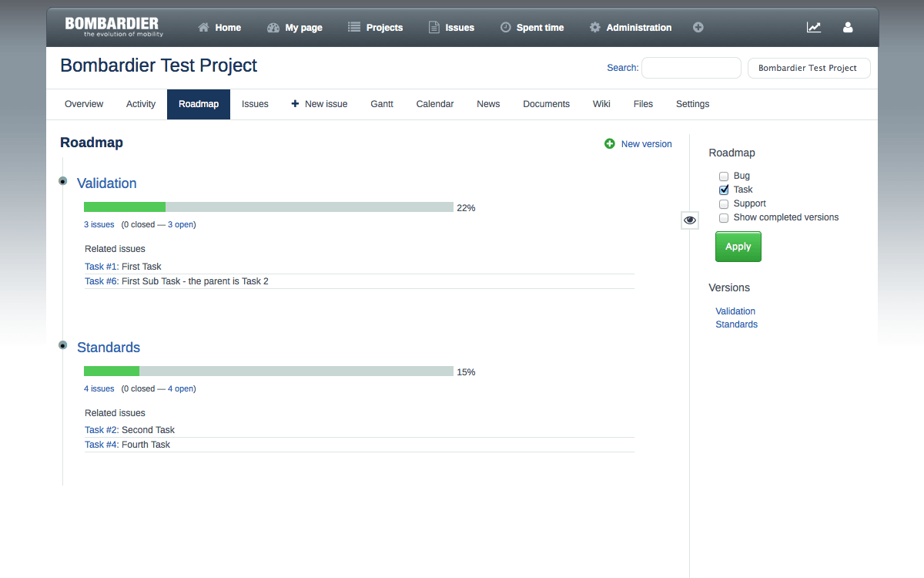Open the Standards version heading

[109, 348]
